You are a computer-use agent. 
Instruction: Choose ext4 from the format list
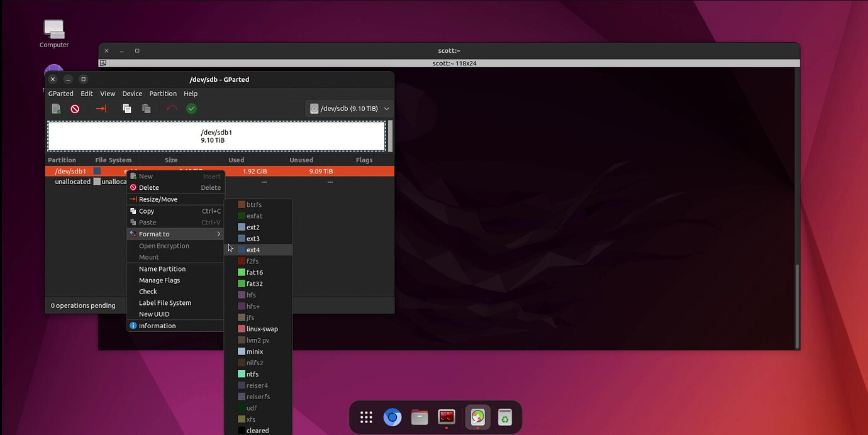[253, 250]
